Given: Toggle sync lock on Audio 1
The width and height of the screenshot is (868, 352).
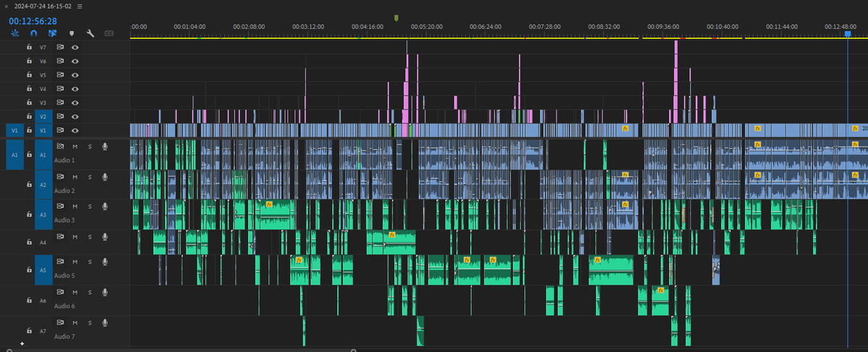Looking at the screenshot, I should [x=61, y=146].
